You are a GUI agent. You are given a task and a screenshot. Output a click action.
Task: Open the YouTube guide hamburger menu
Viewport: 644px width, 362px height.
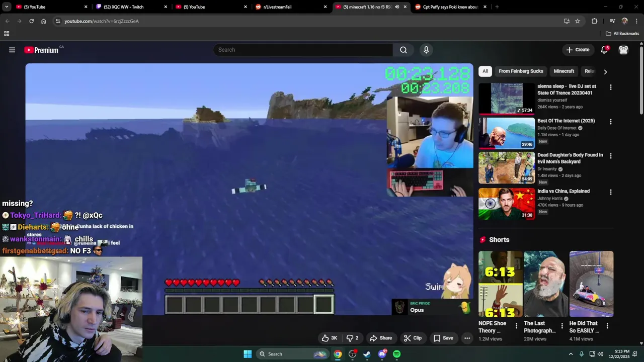pyautogui.click(x=12, y=50)
